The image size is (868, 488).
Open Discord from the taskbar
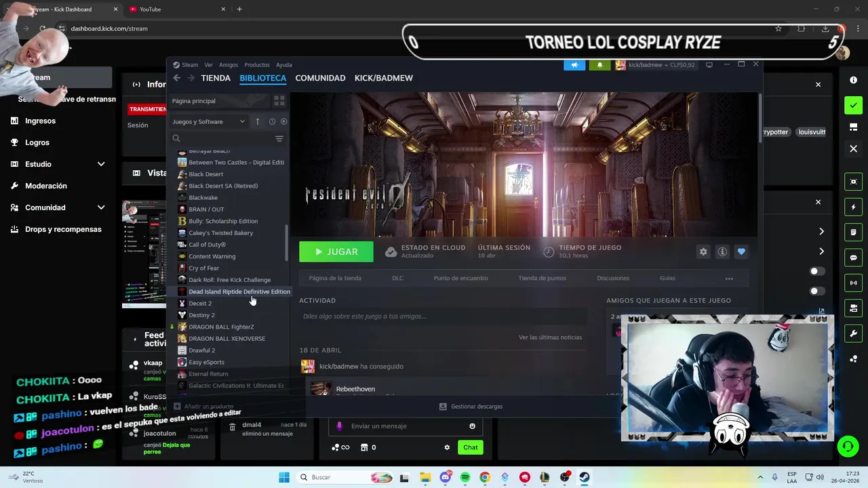coord(446,477)
